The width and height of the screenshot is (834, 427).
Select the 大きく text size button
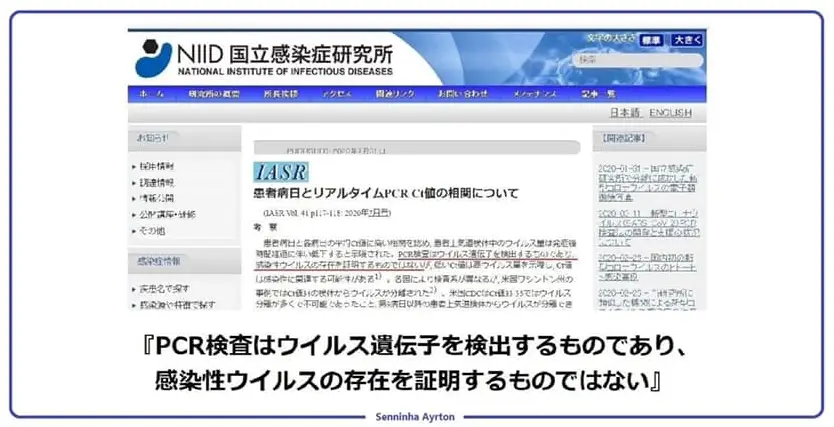[686, 40]
